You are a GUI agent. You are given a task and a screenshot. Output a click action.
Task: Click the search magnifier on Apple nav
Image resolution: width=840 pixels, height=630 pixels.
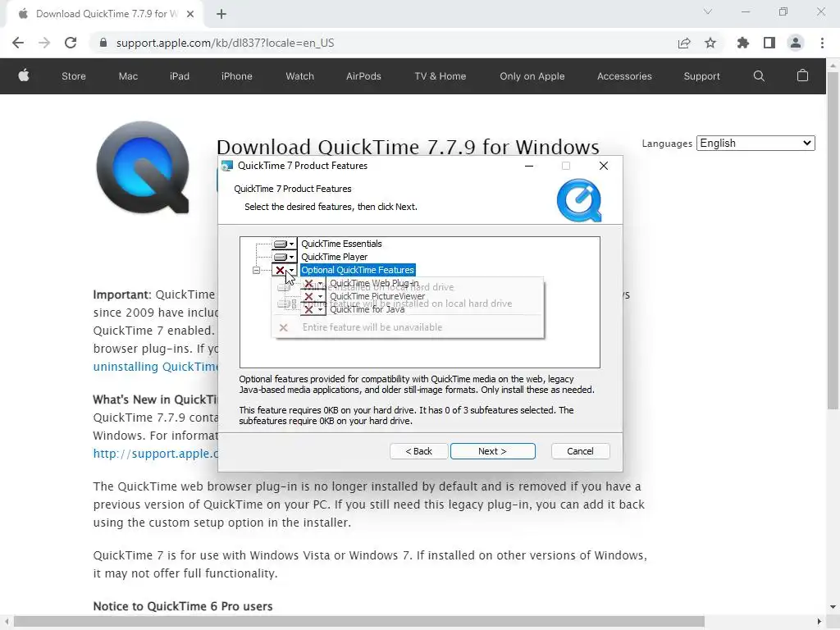click(x=759, y=76)
